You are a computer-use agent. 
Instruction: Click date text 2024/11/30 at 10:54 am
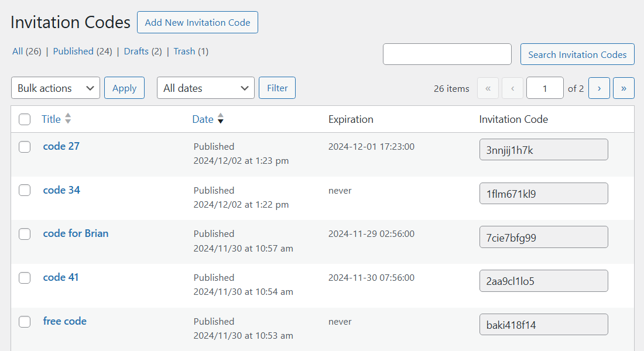click(x=243, y=292)
